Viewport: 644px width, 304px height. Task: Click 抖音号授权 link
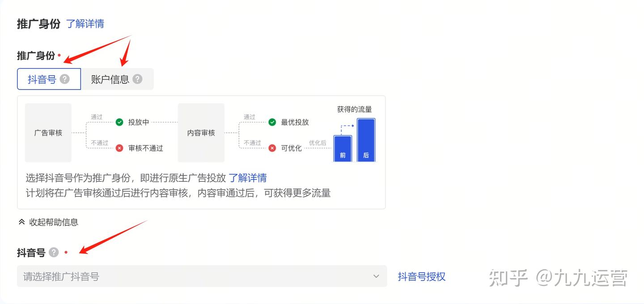422,277
